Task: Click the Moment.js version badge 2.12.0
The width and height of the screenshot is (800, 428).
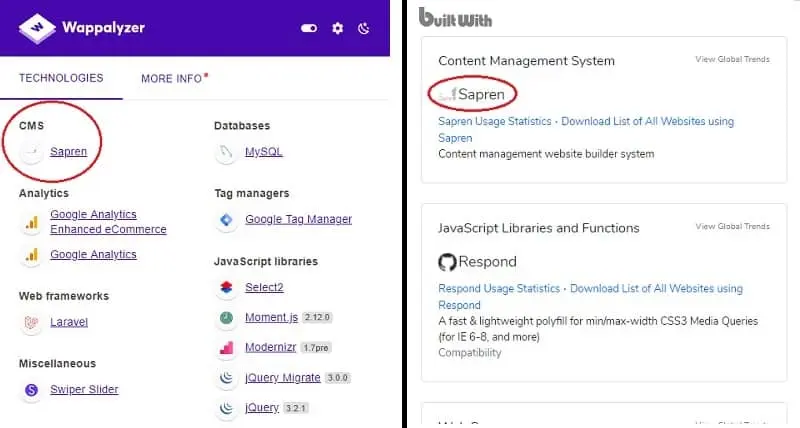Action: 317,317
